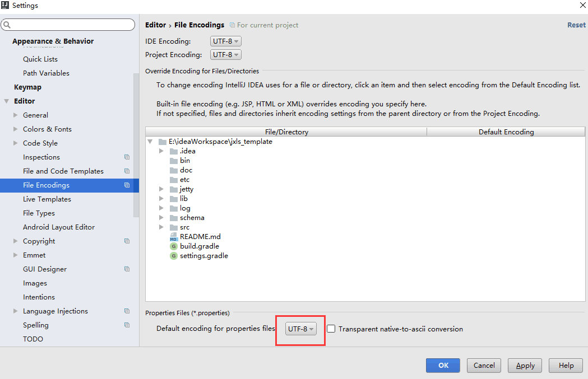The width and height of the screenshot is (588, 379).
Task: Click the .idea folder icon
Action: coord(174,151)
